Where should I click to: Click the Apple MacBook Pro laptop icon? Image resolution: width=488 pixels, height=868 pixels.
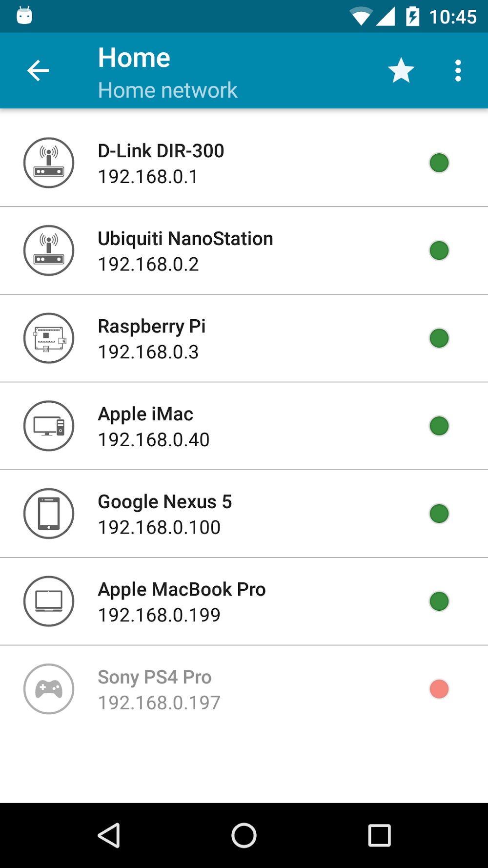click(49, 601)
